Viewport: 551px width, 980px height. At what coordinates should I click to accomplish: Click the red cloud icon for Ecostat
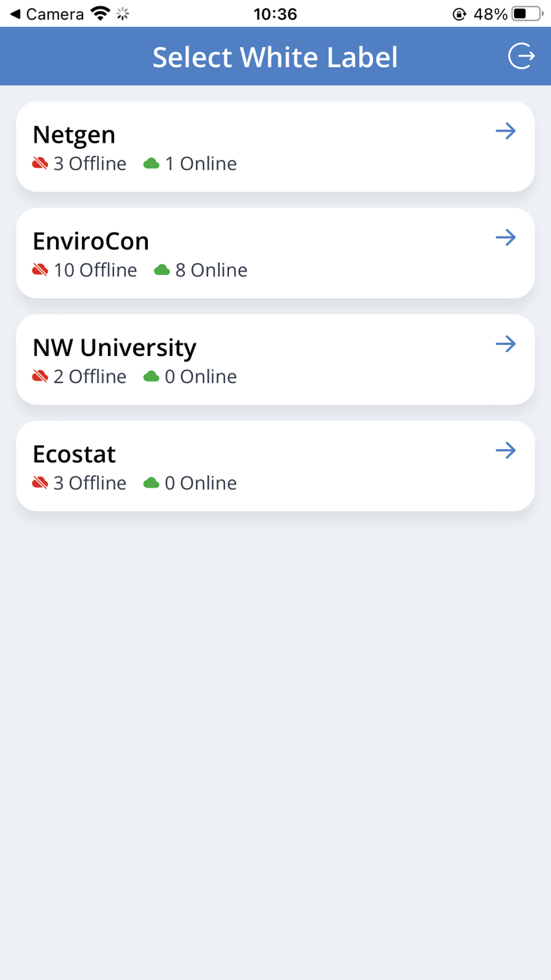(x=40, y=482)
